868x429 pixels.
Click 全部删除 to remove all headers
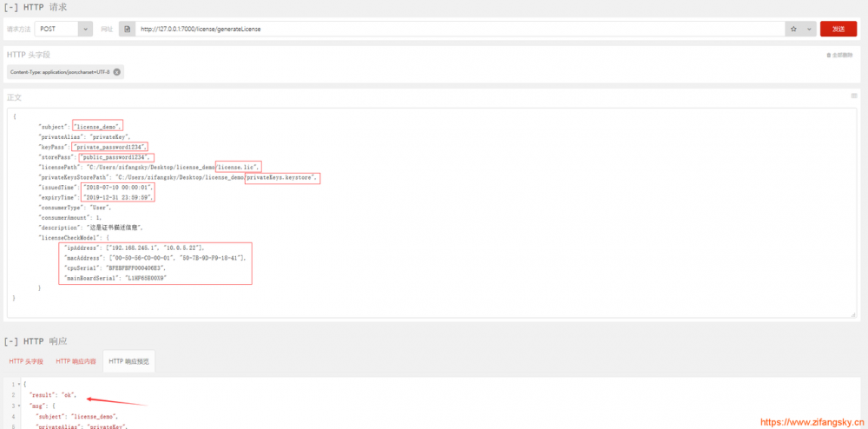(839, 56)
